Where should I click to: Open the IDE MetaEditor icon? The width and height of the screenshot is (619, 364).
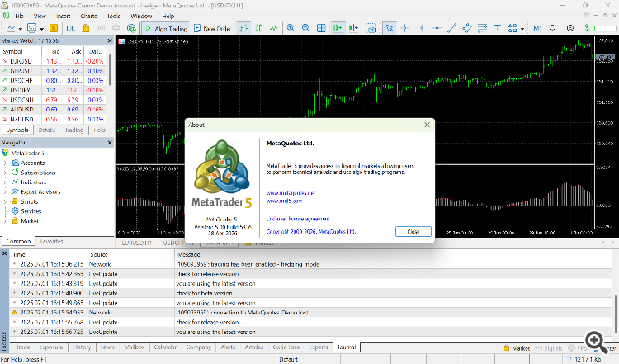(x=71, y=28)
